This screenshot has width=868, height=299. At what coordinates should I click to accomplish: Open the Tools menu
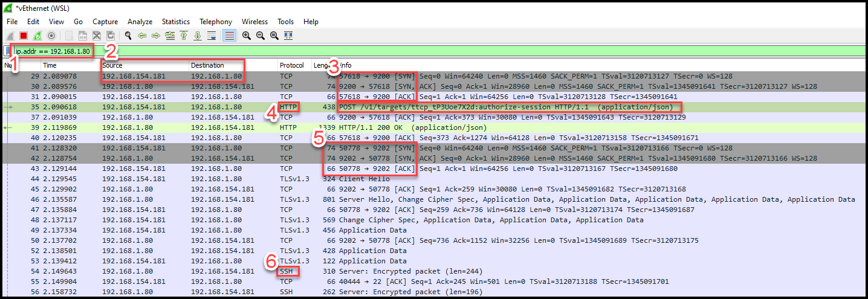pos(286,22)
